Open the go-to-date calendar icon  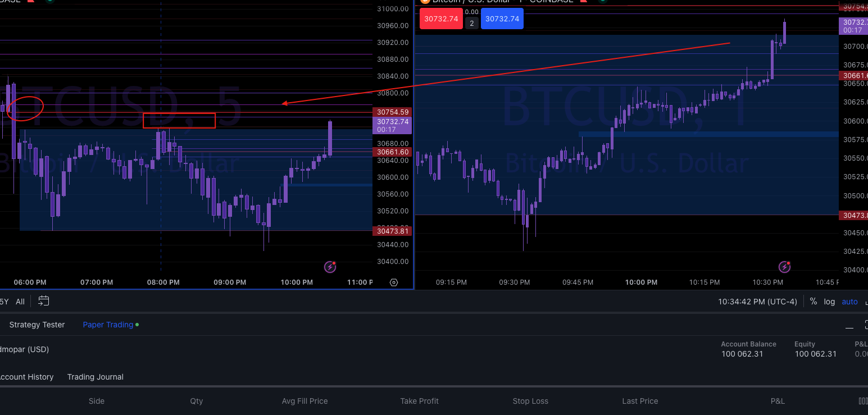coord(43,301)
